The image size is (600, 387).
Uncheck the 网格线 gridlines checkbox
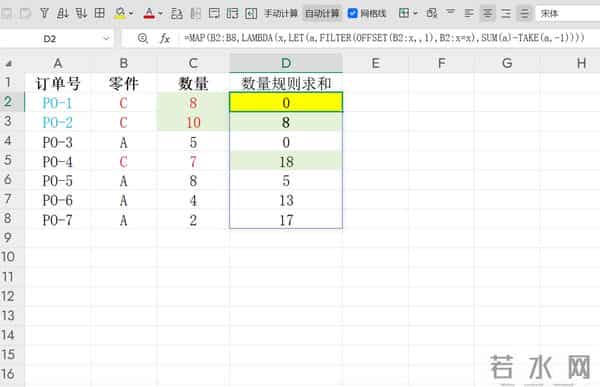(352, 14)
